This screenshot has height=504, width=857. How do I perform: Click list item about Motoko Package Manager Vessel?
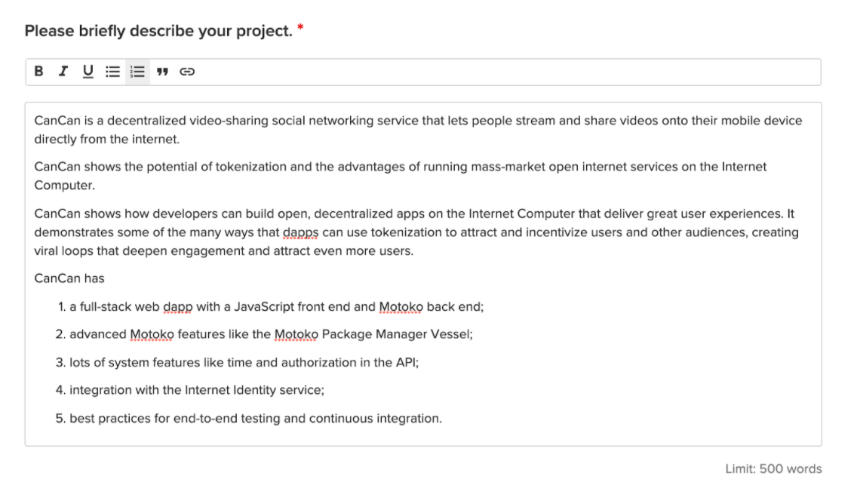(271, 334)
